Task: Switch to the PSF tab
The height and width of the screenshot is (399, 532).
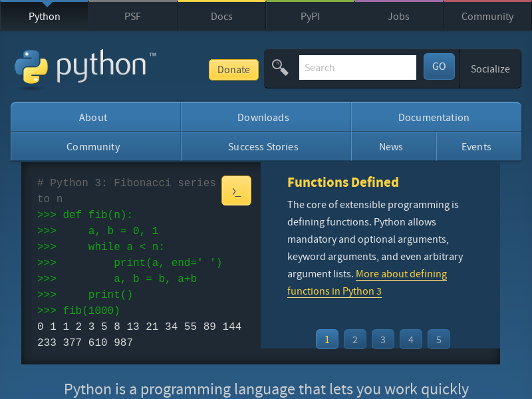Action: pyautogui.click(x=132, y=16)
